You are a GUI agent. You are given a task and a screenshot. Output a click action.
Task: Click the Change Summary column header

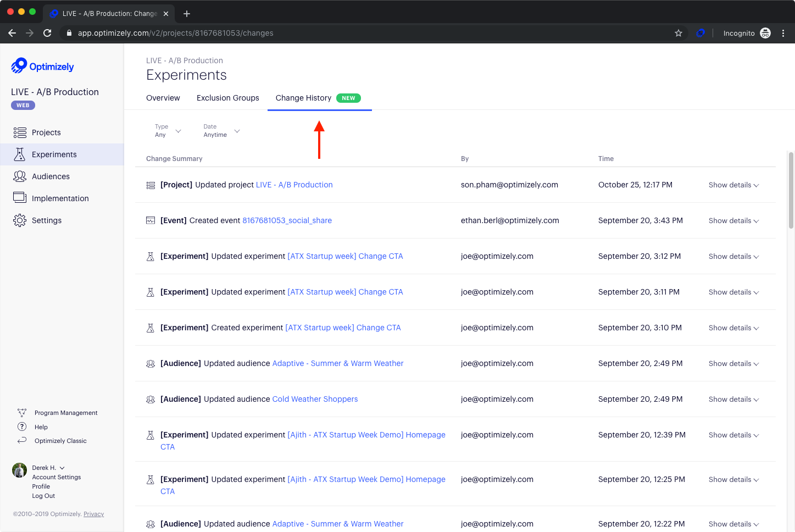(x=174, y=159)
